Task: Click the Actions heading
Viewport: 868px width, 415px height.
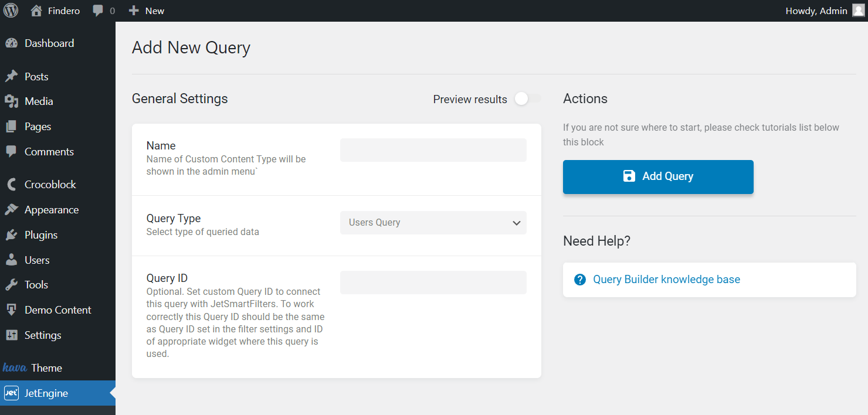Action: click(585, 98)
